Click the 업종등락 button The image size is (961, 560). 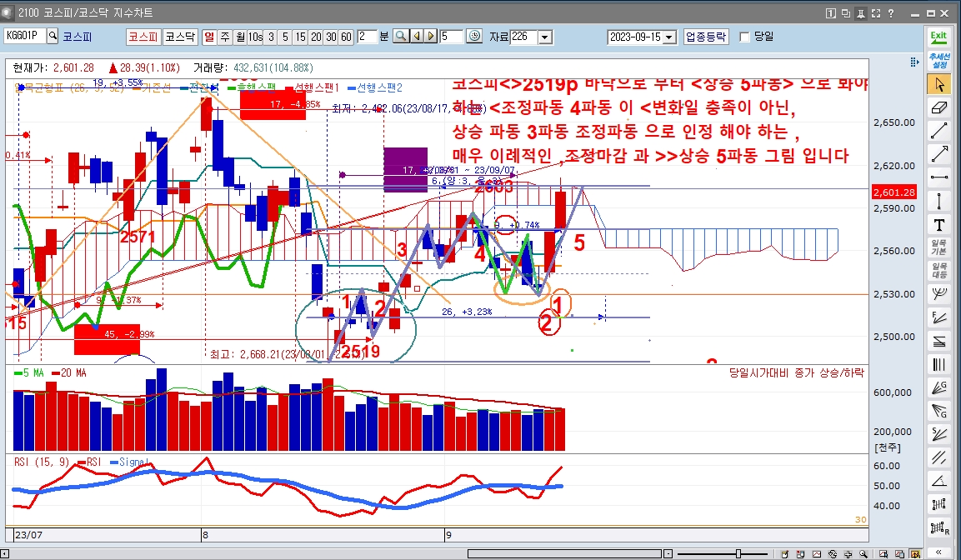tap(706, 37)
